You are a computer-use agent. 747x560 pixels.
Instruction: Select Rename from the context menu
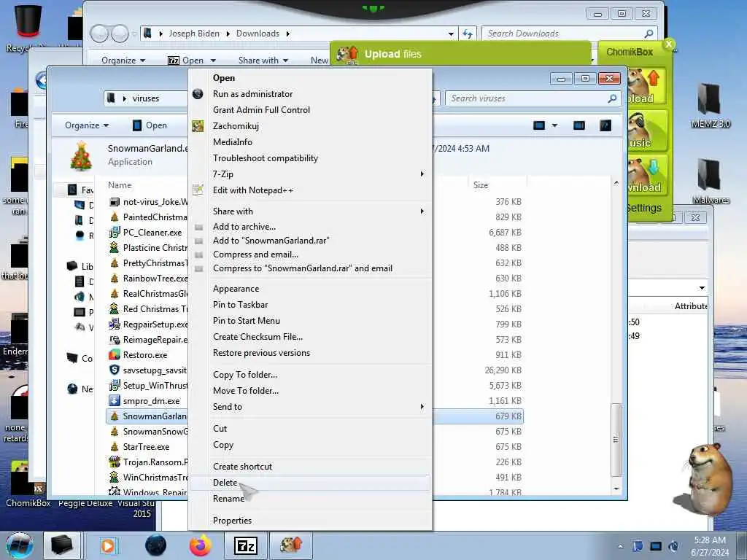point(228,499)
